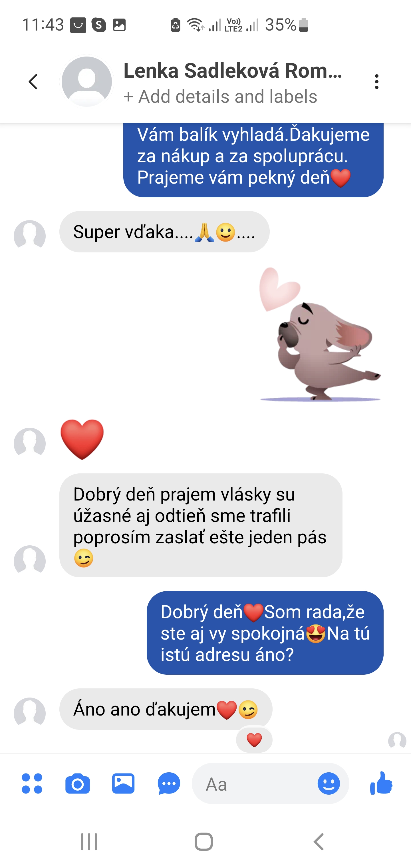Open Lenka Sadleková's contact name
411x868 pixels.
tap(233, 71)
